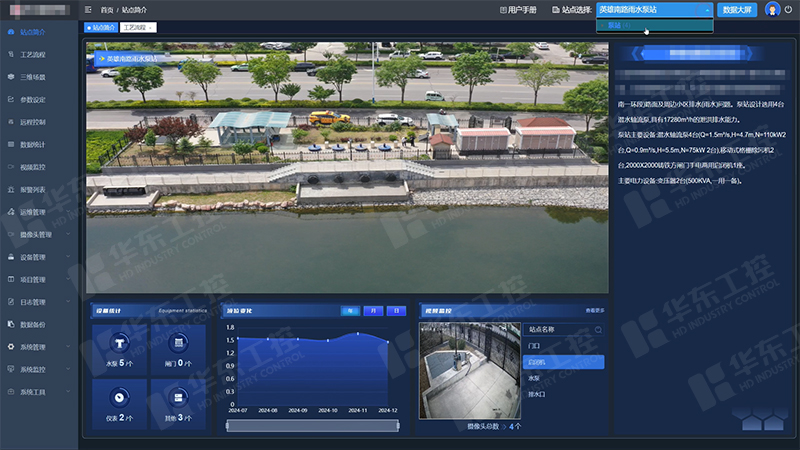Select 水泵 in the camera list
This screenshot has width=800, height=450.
coord(534,378)
